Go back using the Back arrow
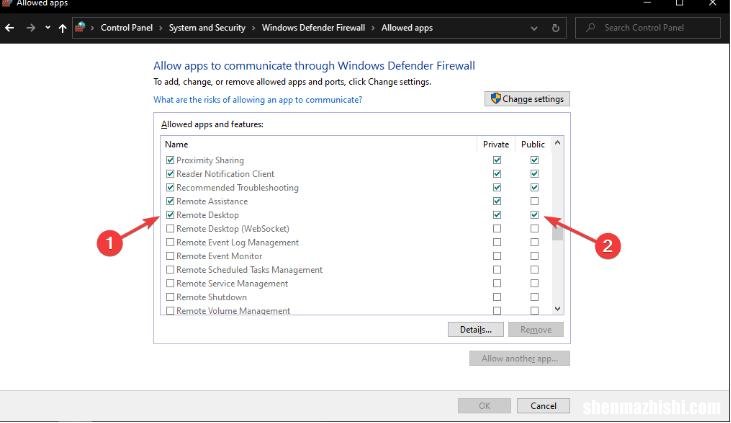 [x=9, y=28]
